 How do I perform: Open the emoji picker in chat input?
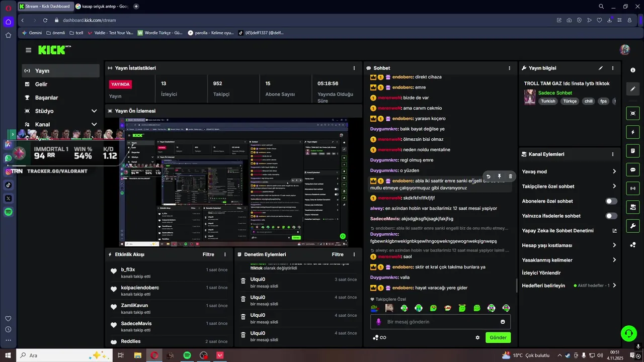pos(503,322)
